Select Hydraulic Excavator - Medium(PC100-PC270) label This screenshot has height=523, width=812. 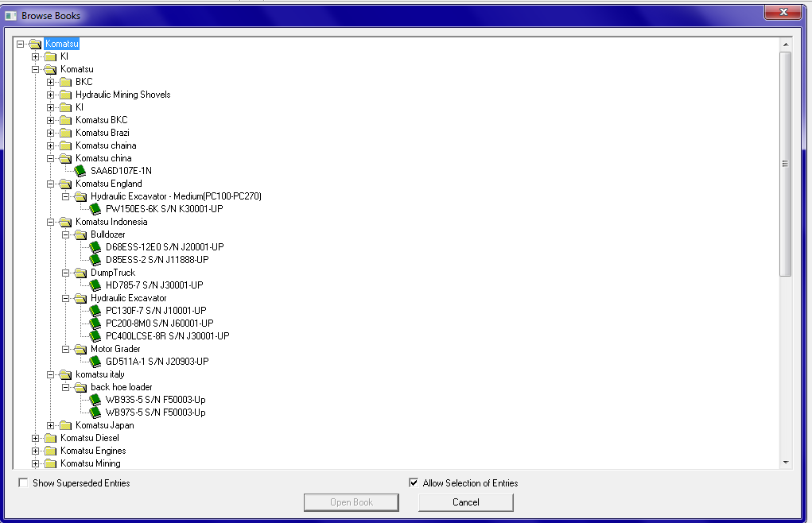pos(176,196)
